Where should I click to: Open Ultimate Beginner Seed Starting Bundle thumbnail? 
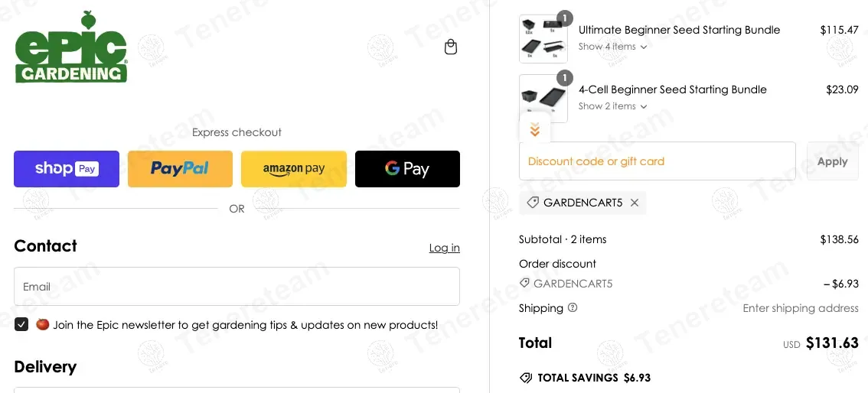pos(543,39)
